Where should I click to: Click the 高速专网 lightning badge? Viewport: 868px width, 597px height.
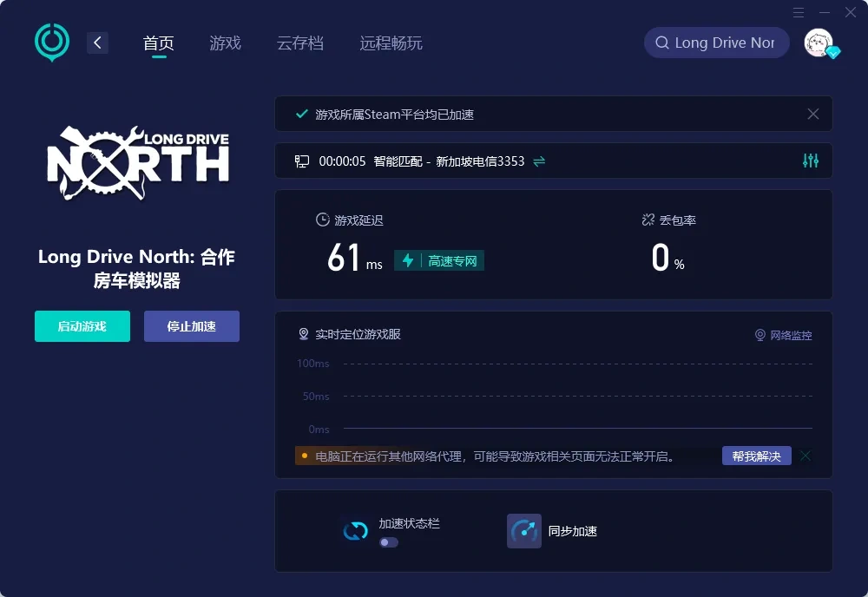[439, 260]
